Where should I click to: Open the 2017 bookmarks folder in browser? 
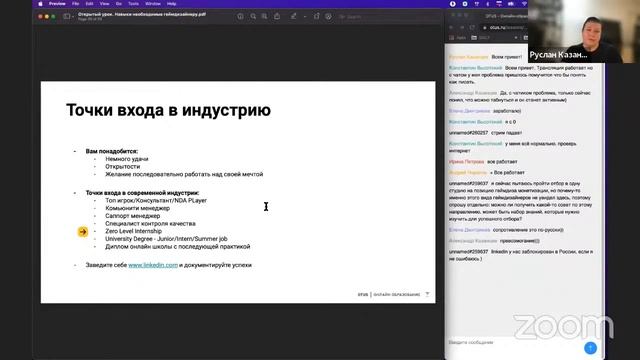coord(481,38)
